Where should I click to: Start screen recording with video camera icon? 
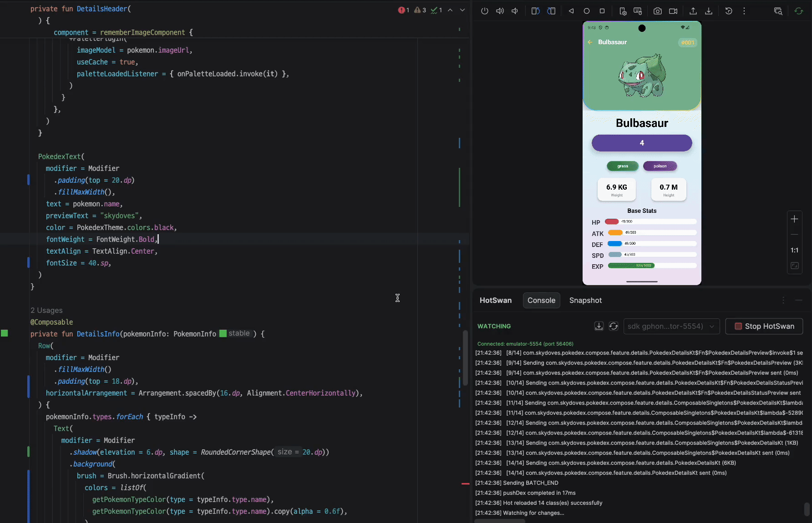(x=673, y=11)
